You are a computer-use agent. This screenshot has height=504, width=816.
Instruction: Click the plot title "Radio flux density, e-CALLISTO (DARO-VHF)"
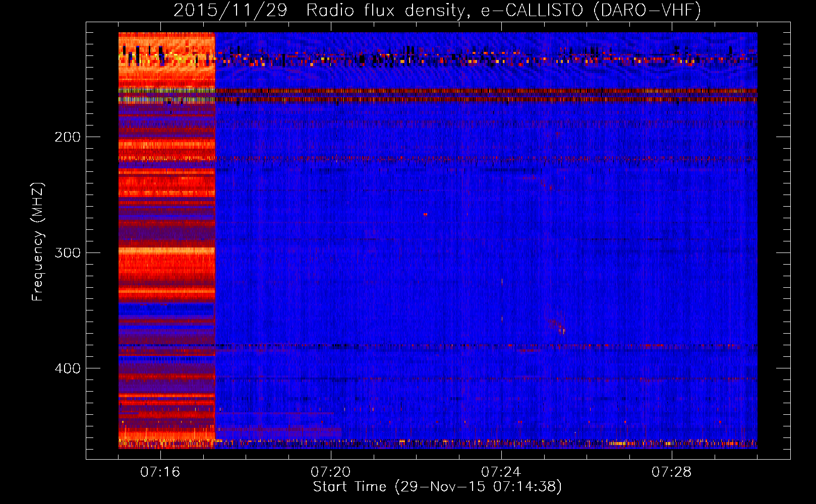503,10
